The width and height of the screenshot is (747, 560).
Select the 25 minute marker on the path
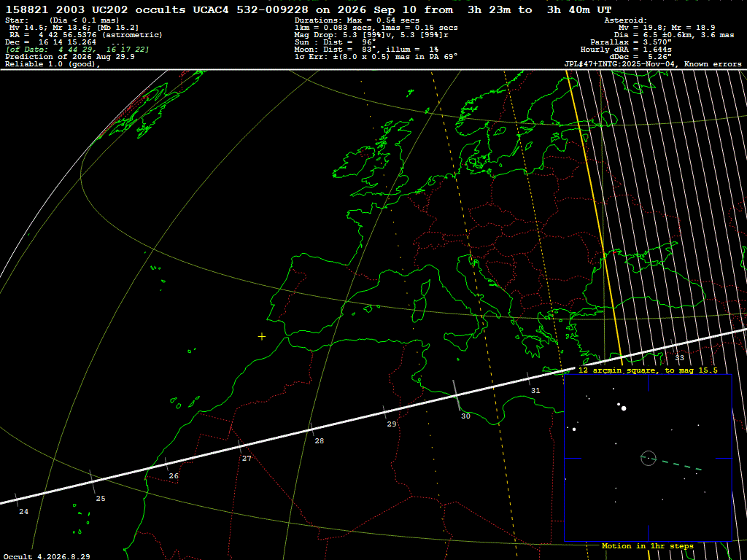click(x=101, y=499)
